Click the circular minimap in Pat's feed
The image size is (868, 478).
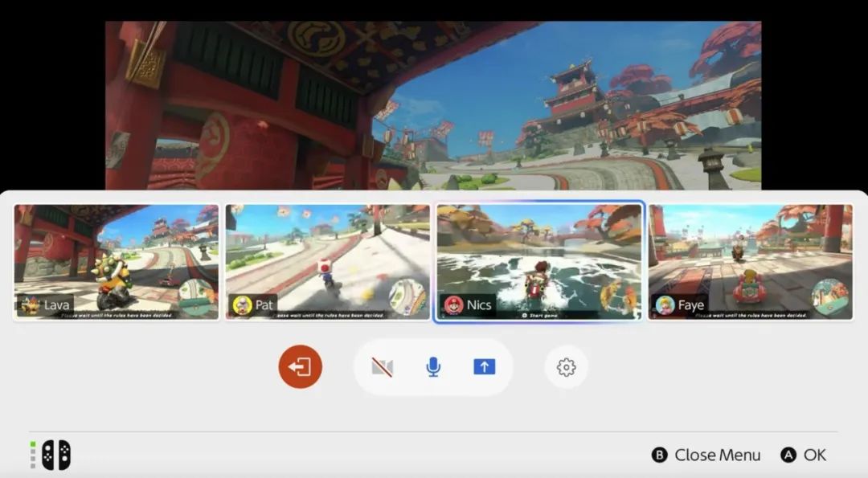click(x=407, y=296)
